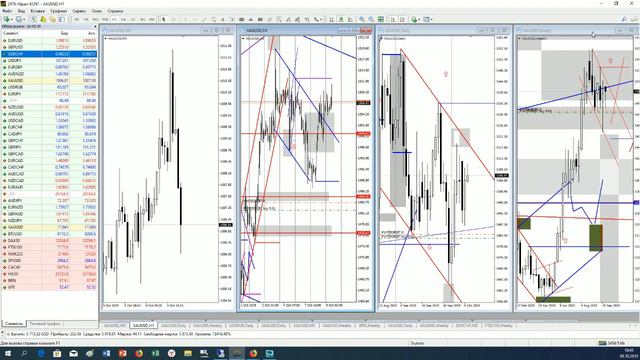Image resolution: width=640 pixels, height=360 pixels.
Task: Tile chart windows icon
Action: (381, 19)
